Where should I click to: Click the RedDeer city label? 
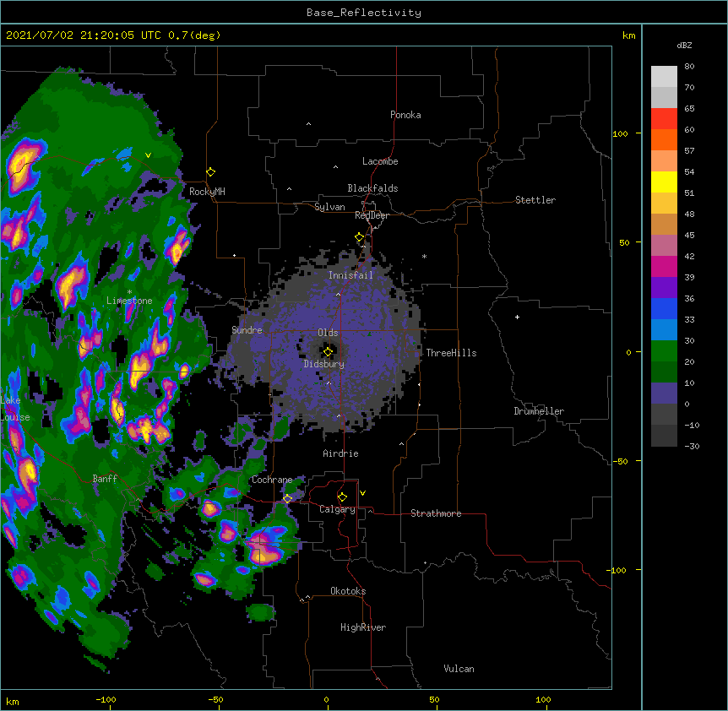tap(372, 215)
